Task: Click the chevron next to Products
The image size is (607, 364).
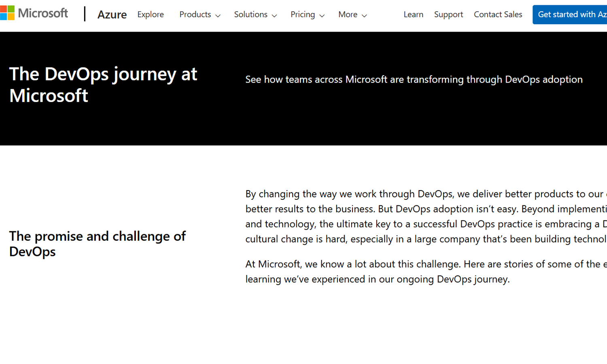Action: click(218, 16)
